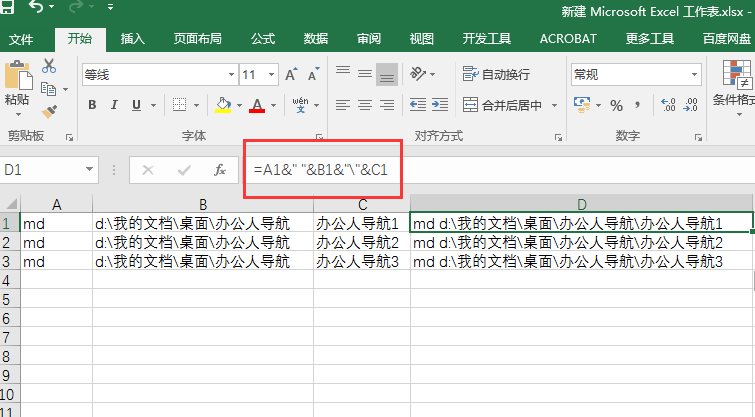Expand the Name Box dropdown
755x417 pixels.
(89, 169)
